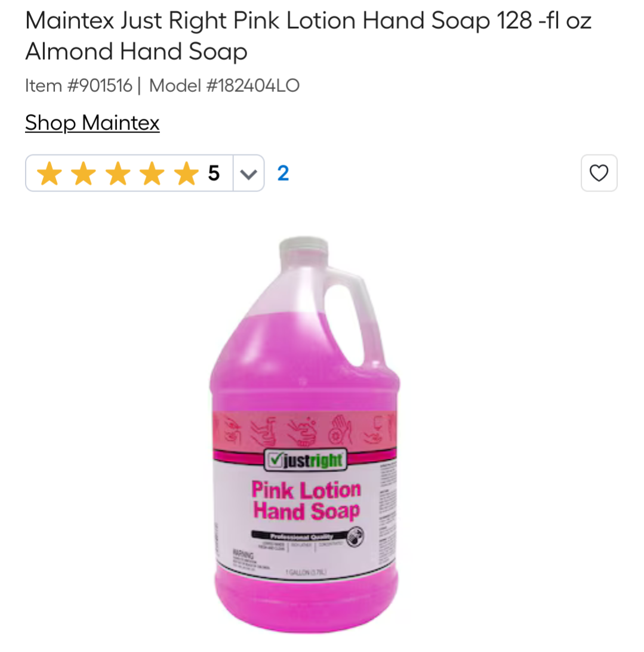644x652 pixels.
Task: Click the third gold rating star
Action: [x=118, y=174]
